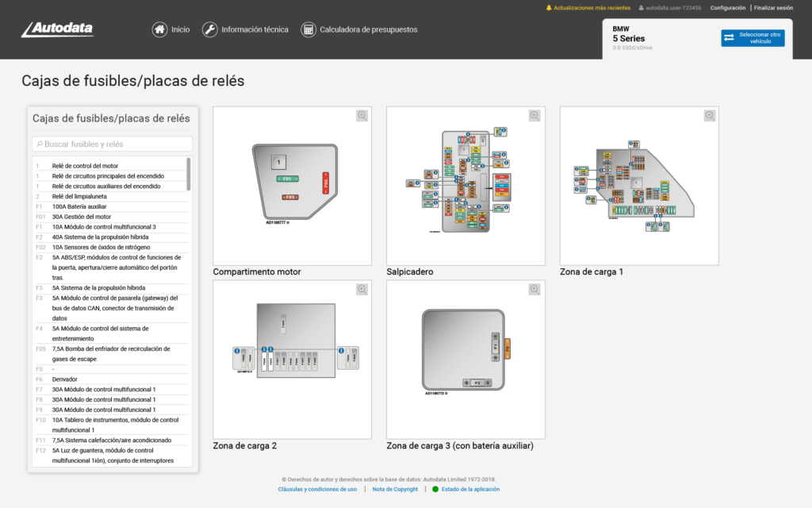Click the Zona de carga 1 caption
The width and height of the screenshot is (812, 508).
tap(592, 271)
